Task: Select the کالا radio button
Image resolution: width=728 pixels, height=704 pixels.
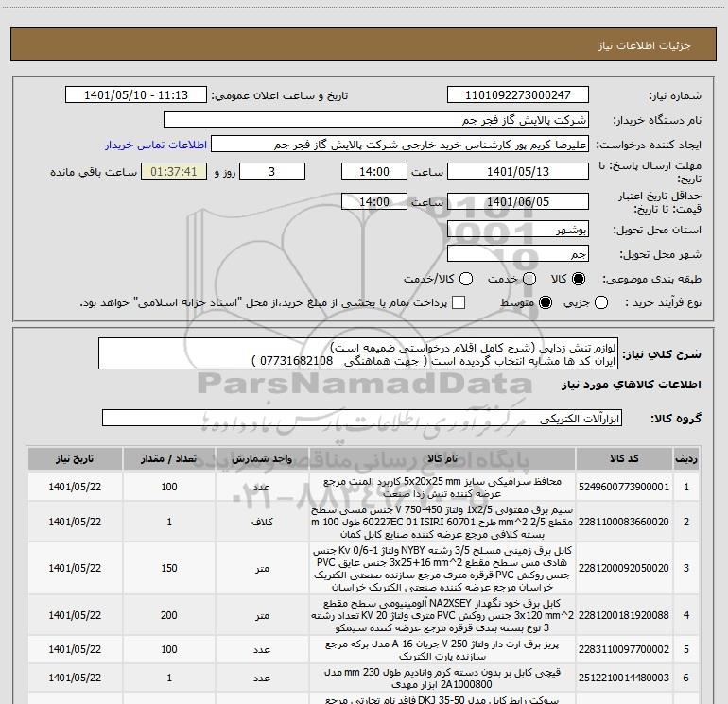Action: [x=579, y=279]
